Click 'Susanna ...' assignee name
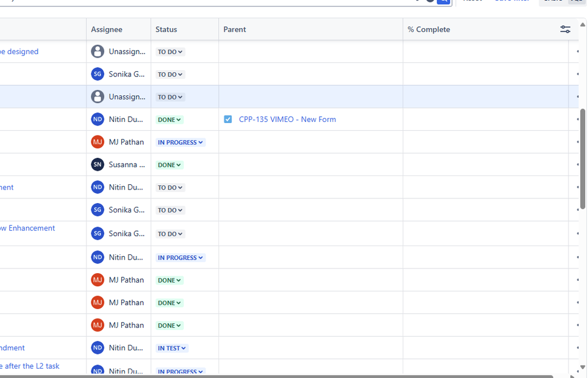This screenshot has width=588, height=378. click(127, 164)
